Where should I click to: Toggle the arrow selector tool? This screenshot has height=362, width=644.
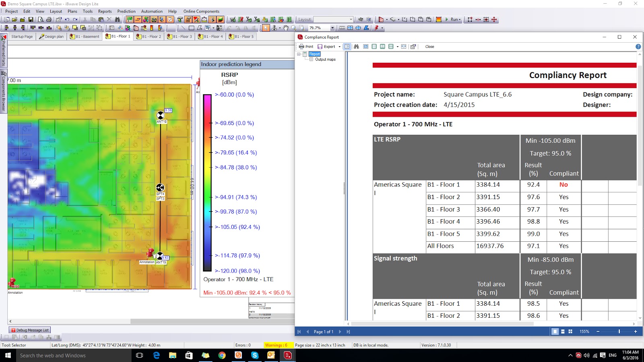click(266, 28)
